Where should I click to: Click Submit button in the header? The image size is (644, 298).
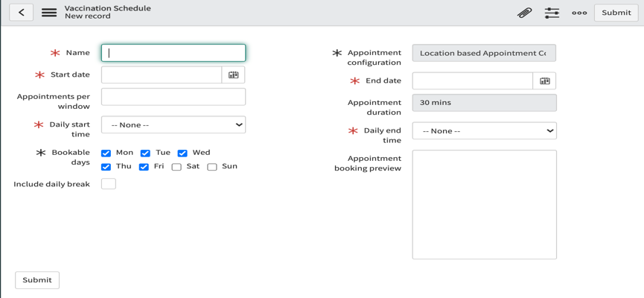pos(616,13)
